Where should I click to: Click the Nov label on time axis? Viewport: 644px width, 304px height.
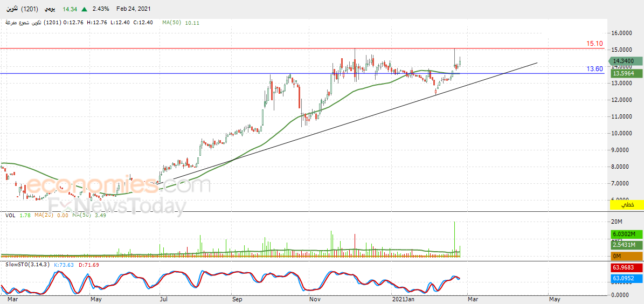point(315,300)
